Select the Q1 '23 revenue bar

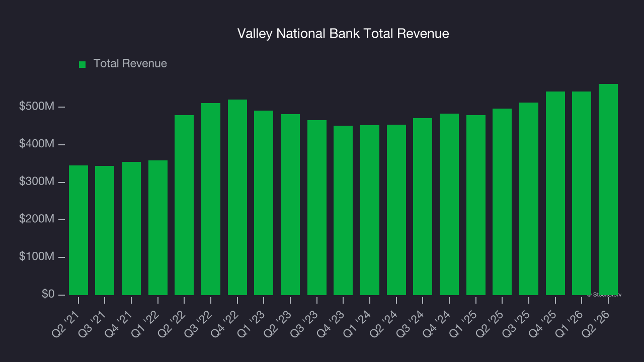point(264,203)
